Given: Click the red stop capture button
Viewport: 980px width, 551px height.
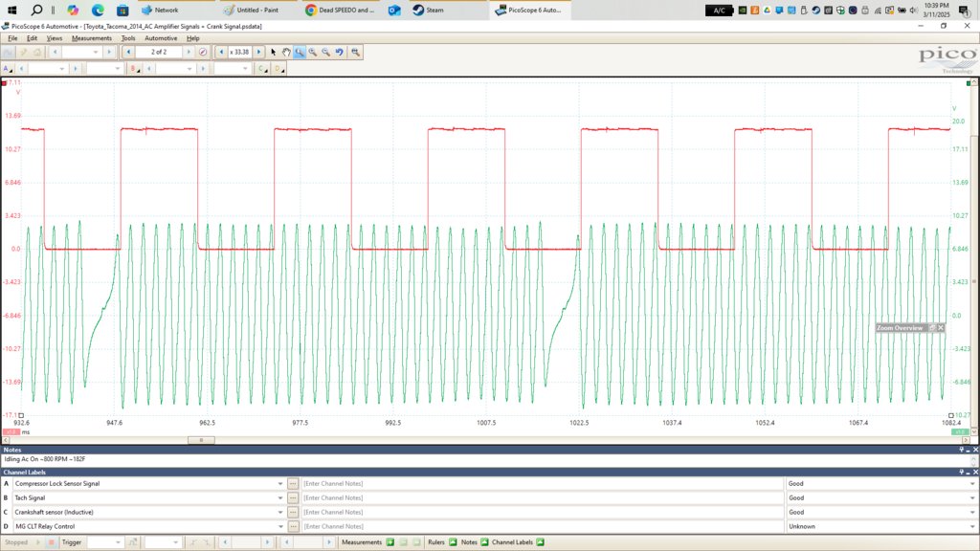Looking at the screenshot, I should 52,542.
